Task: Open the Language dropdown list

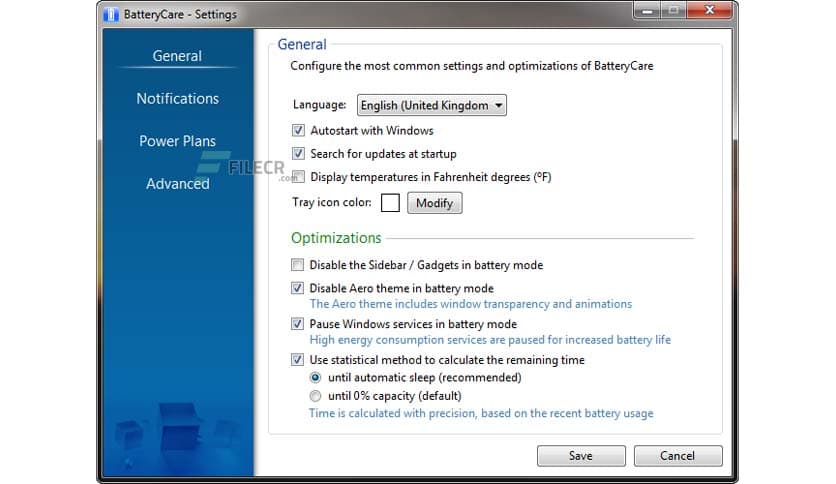Action: (x=431, y=105)
